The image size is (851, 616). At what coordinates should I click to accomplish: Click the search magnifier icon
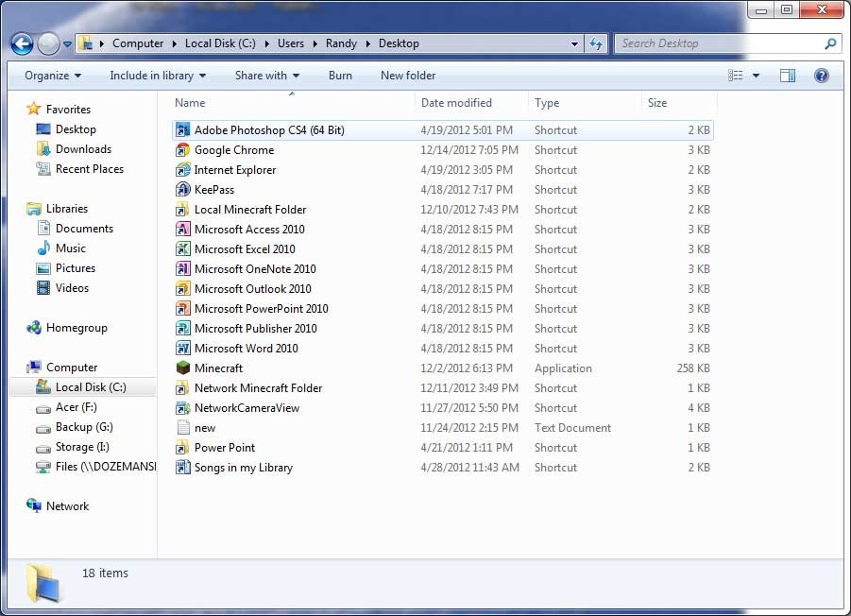[830, 43]
